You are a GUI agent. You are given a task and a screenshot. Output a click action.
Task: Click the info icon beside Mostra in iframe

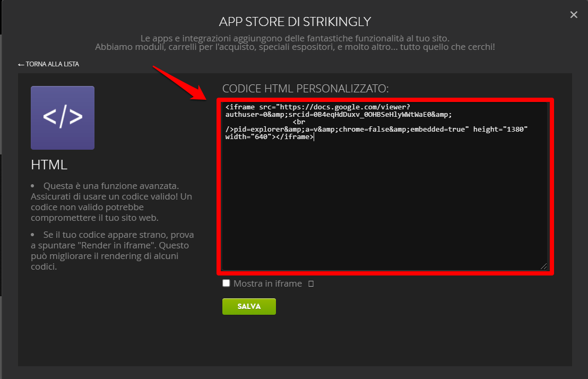pyautogui.click(x=311, y=283)
